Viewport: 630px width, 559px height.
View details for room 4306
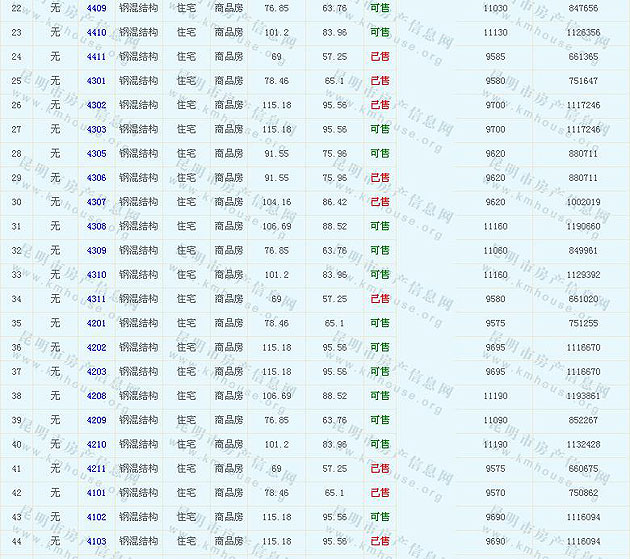[96, 178]
